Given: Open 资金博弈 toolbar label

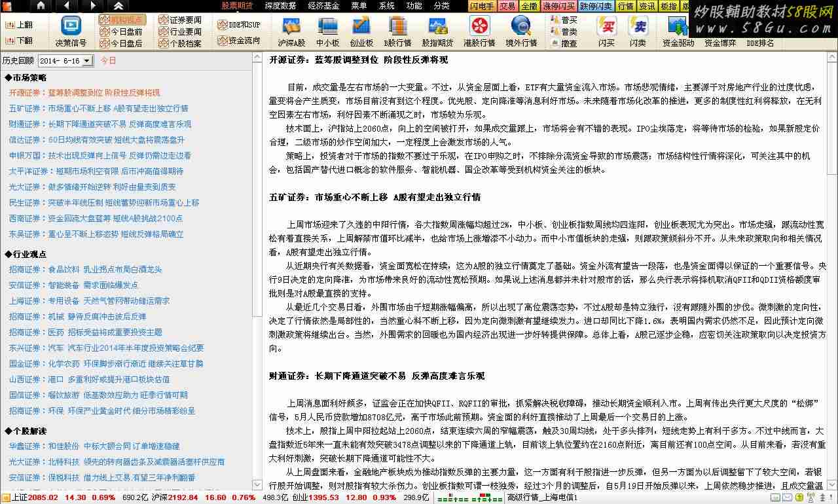Looking at the screenshot, I should [720, 43].
